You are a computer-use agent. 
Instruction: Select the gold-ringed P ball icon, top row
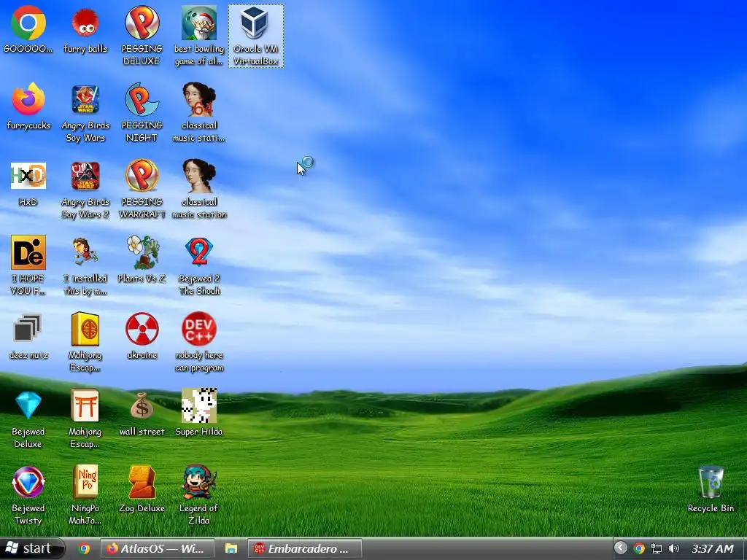click(142, 23)
